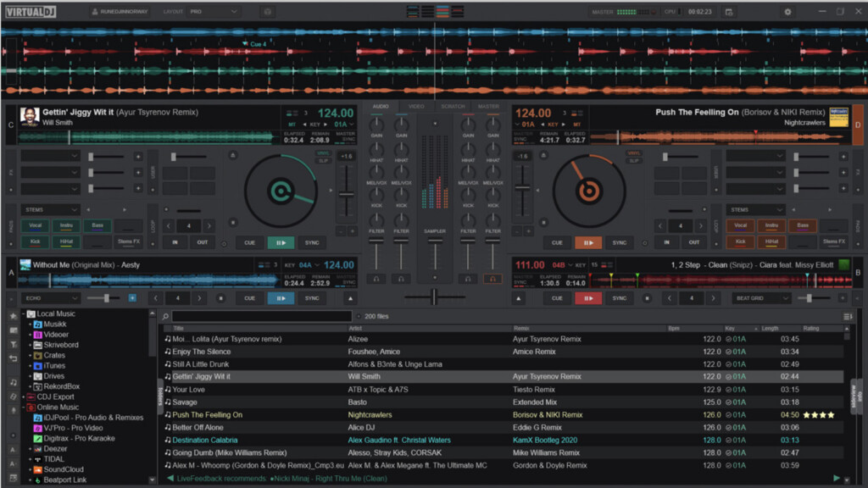The width and height of the screenshot is (868, 488).
Task: Switch to the VIDEO mixer tab
Action: point(416,106)
